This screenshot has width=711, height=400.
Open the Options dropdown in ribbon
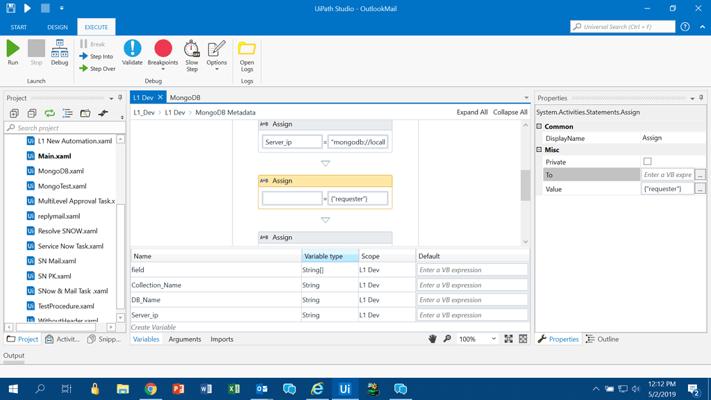tap(216, 55)
